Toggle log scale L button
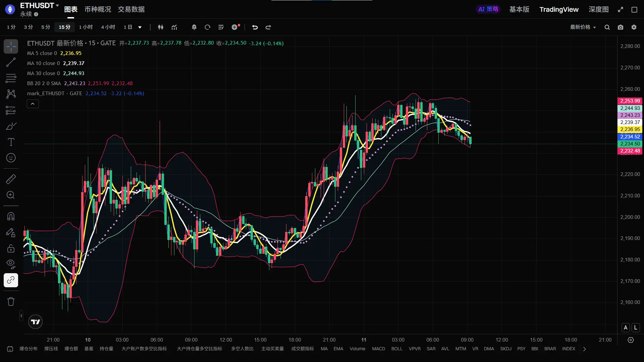Viewport: 644px width, 362px height. click(x=635, y=327)
